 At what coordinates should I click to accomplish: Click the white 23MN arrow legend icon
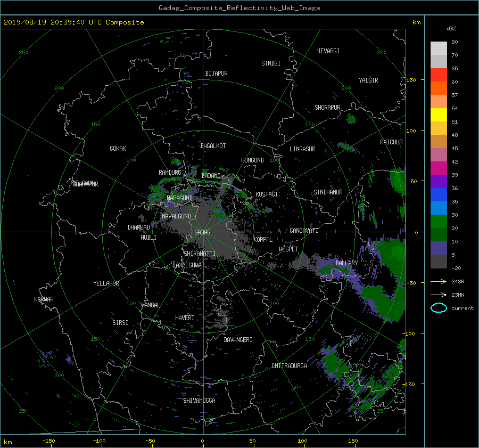tap(439, 295)
